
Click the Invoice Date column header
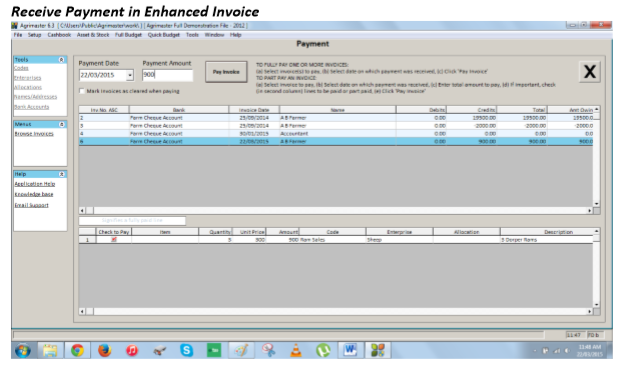[x=254, y=110]
